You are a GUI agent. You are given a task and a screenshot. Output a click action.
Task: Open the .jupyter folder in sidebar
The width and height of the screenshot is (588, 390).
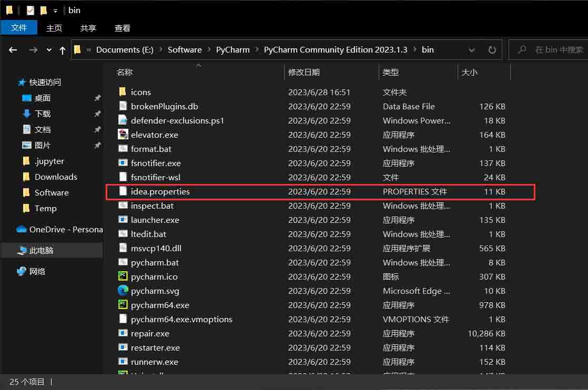tap(43, 161)
